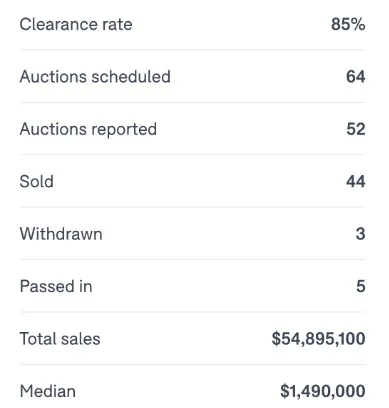The height and width of the screenshot is (408, 389).
Task: Click the Withdrawn row label
Action: coord(61,234)
